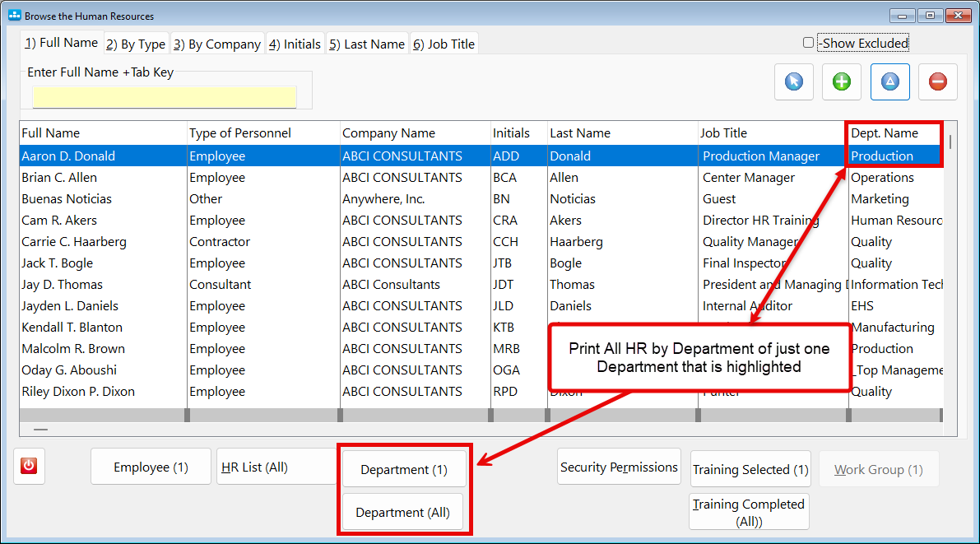This screenshot has width=980, height=544.
Task: Click the blue cursor Select icon button
Action: (794, 82)
